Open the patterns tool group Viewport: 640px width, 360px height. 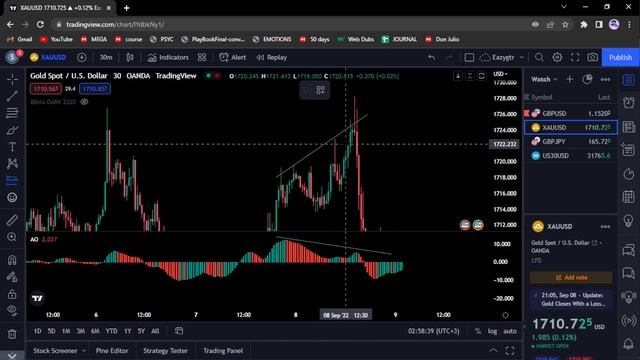click(x=12, y=163)
